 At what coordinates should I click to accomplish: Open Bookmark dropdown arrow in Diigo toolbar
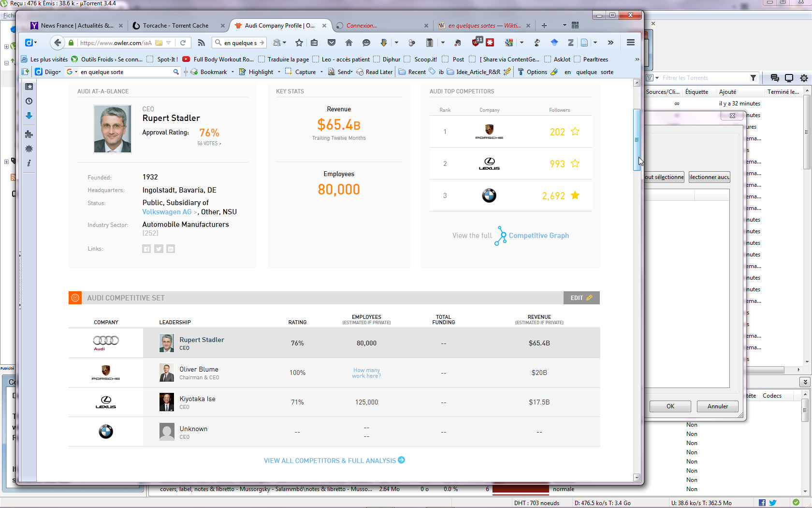[232, 72]
